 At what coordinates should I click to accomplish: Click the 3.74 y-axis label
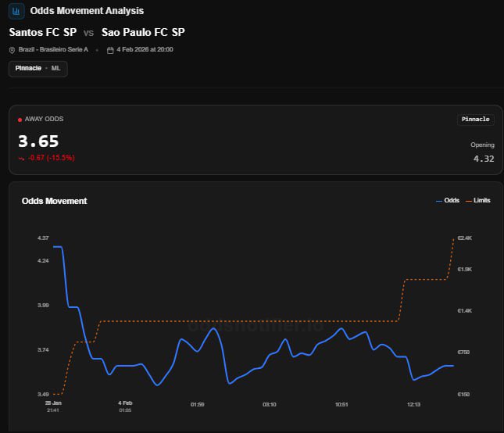(x=43, y=349)
